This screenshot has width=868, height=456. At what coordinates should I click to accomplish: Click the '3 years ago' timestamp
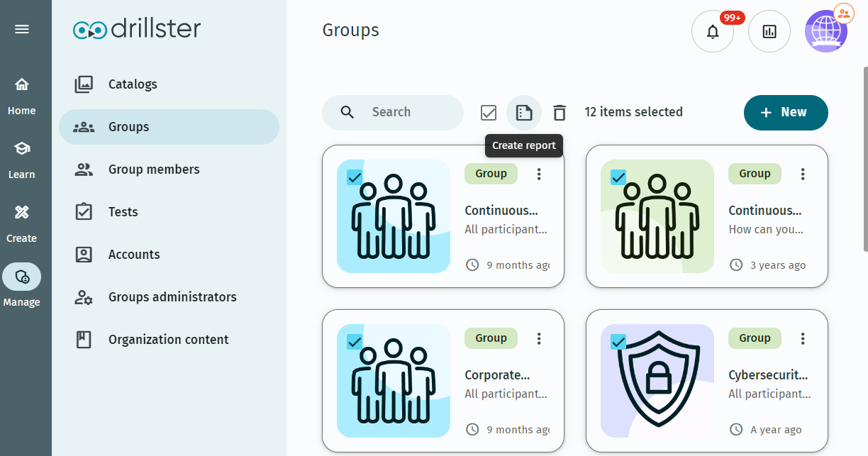[778, 265]
